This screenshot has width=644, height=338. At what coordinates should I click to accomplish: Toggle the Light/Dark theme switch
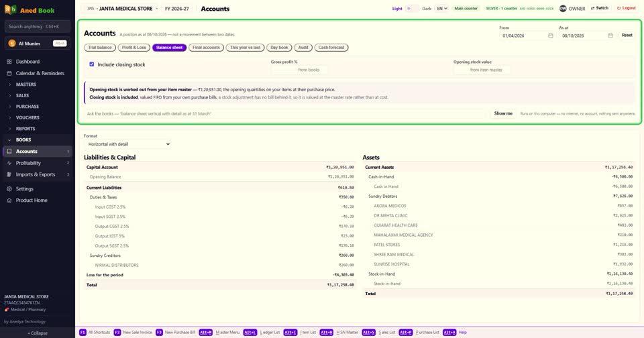click(x=412, y=8)
